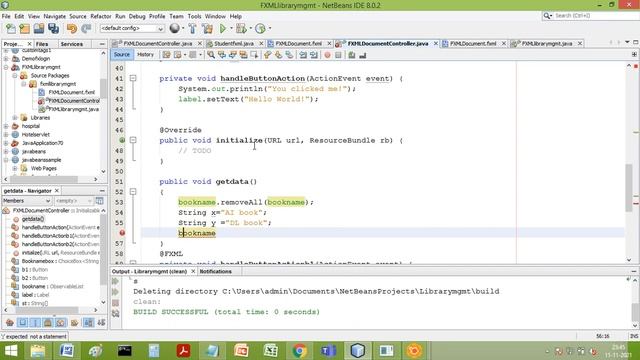Shift line right in editor toolbar

point(314,55)
